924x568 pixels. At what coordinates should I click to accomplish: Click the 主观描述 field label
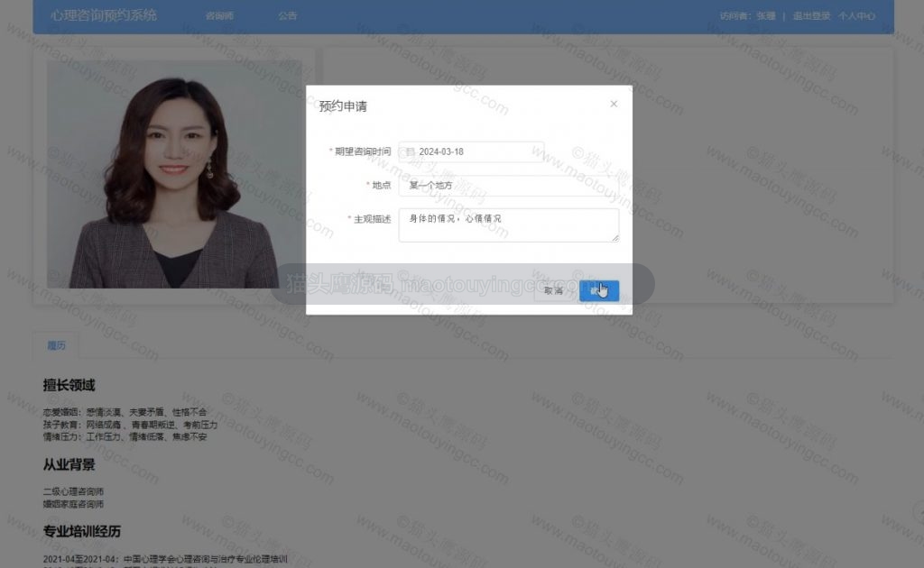click(373, 219)
